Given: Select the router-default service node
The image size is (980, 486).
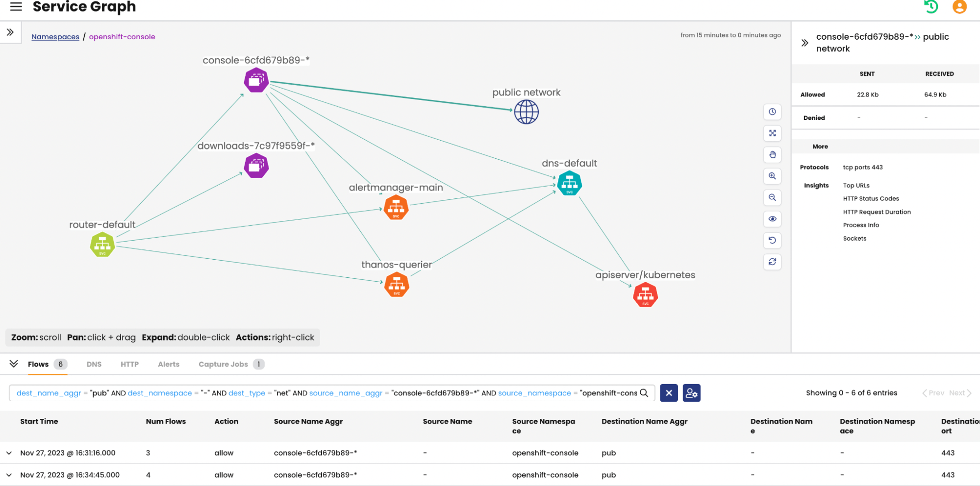Looking at the screenshot, I should [x=102, y=244].
